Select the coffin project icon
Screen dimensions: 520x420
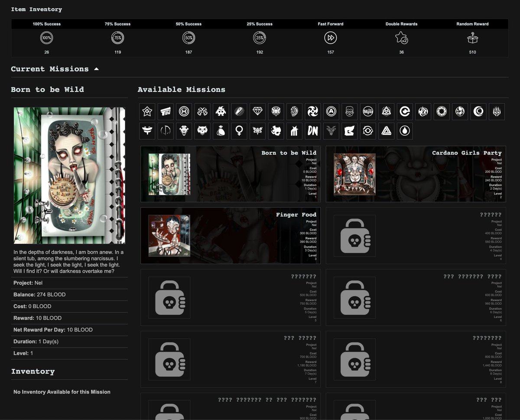(x=239, y=112)
